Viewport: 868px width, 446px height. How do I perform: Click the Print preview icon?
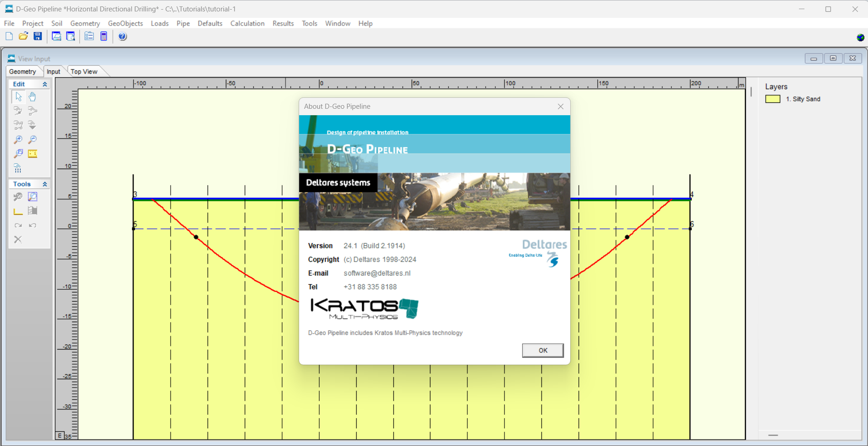click(70, 37)
